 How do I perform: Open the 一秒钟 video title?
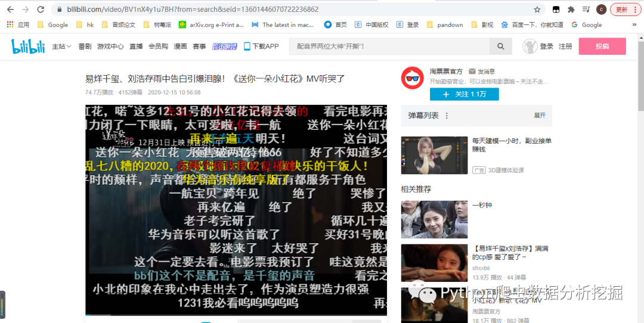482,205
